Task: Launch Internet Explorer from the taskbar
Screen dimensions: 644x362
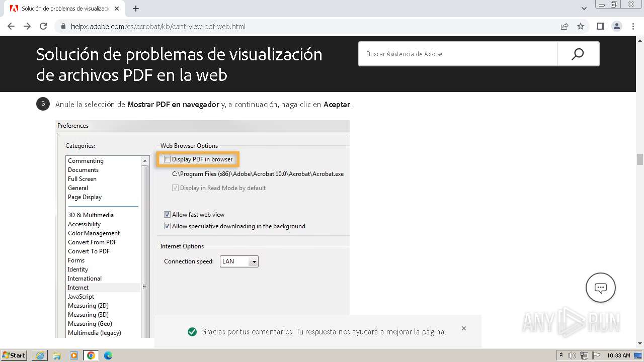Action: point(40,355)
